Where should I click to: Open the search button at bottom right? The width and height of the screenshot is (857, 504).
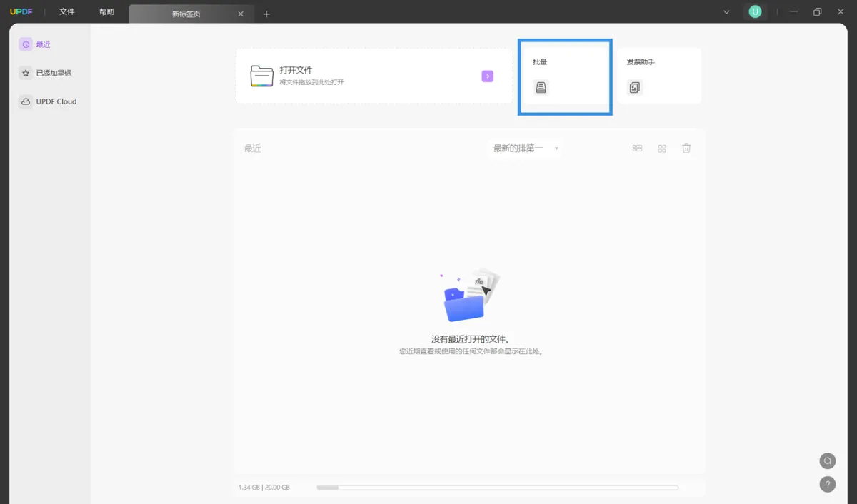coord(827,460)
